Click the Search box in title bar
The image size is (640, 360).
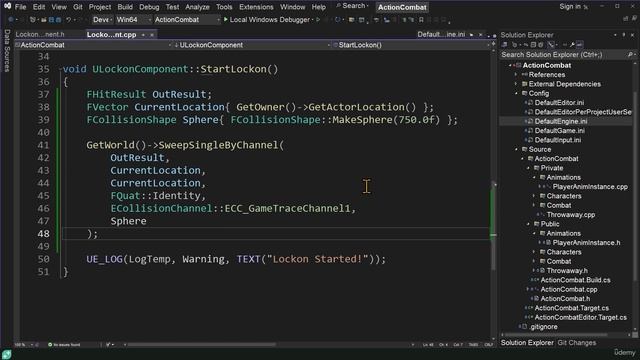[x=352, y=6]
